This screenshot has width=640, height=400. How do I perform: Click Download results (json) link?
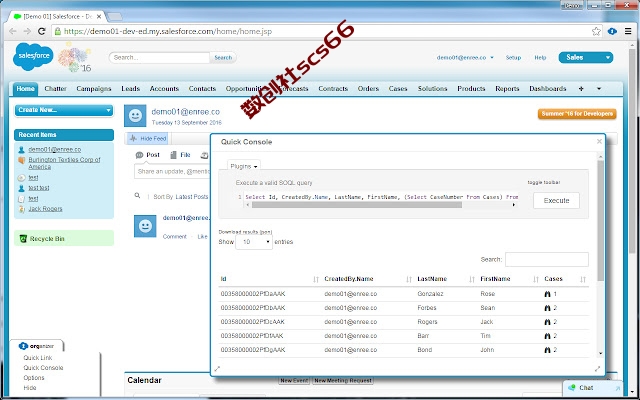245,232
